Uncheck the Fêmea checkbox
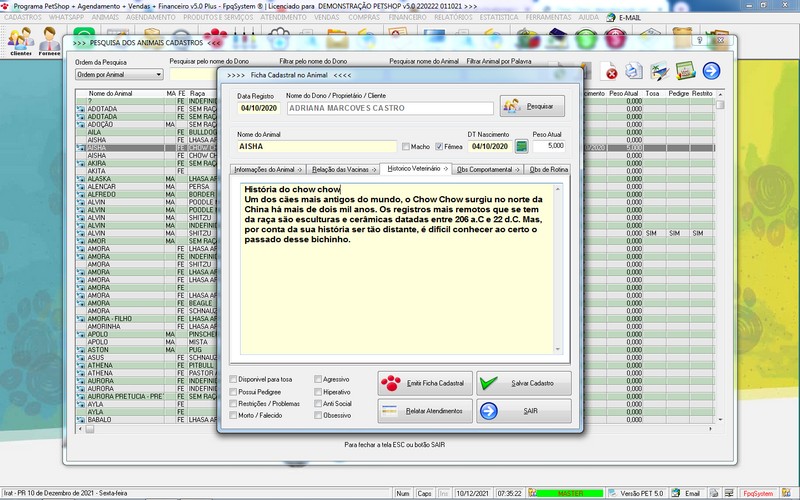This screenshot has width=800, height=500. 439,147
